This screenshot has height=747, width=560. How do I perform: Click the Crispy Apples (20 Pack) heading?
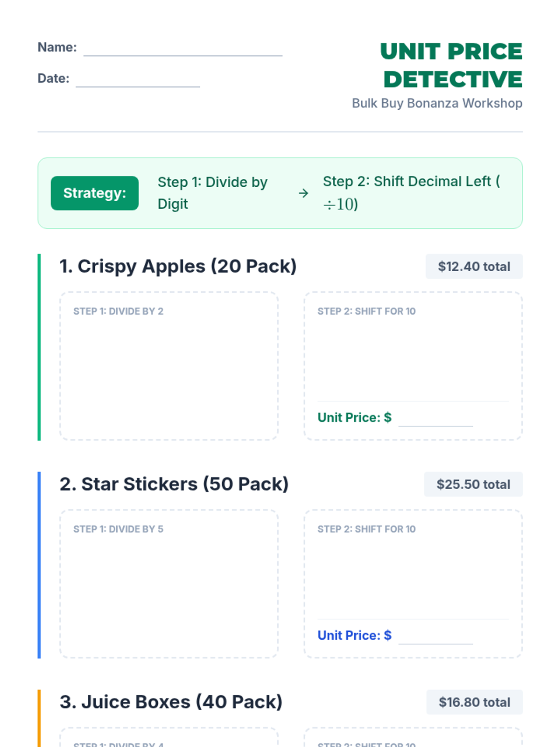point(178,266)
